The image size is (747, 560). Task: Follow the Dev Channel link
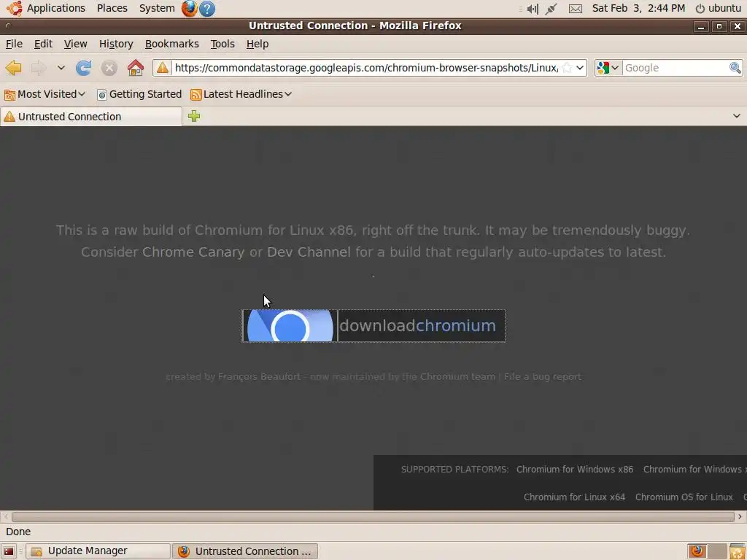[x=309, y=252]
